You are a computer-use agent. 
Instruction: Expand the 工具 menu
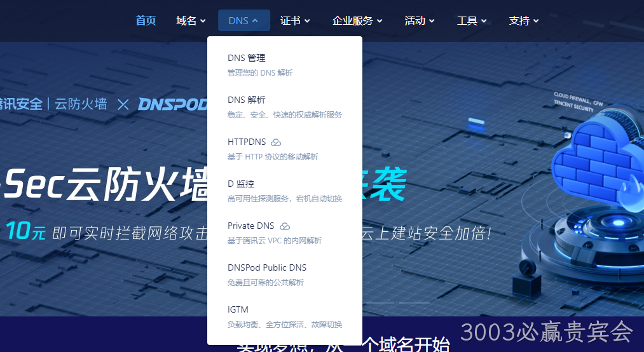click(472, 20)
